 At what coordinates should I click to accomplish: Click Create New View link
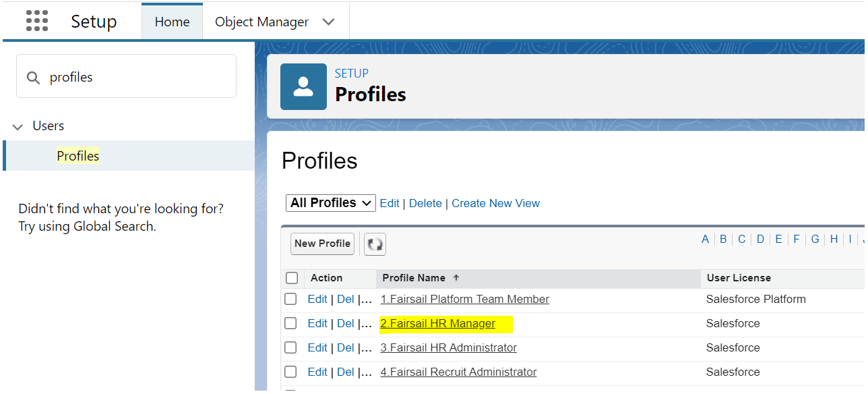pyautogui.click(x=495, y=203)
